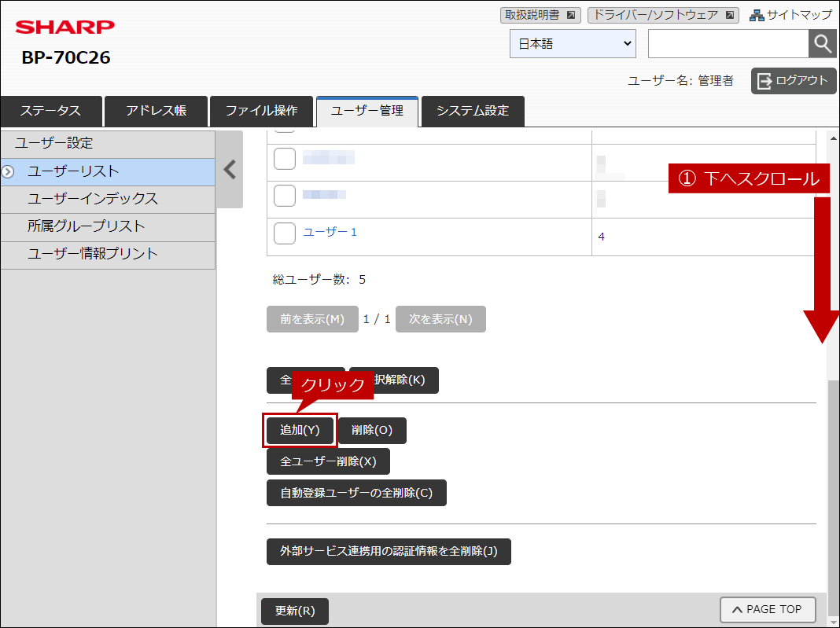Click the ユーザーリスト arrow bullet icon
Image resolution: width=840 pixels, height=628 pixels.
(8, 172)
